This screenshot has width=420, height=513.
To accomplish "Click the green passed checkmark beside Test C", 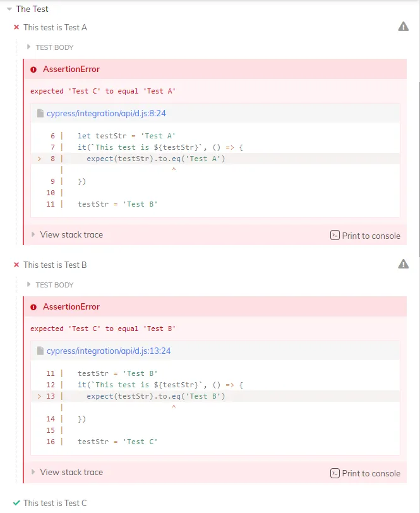I will [x=16, y=502].
